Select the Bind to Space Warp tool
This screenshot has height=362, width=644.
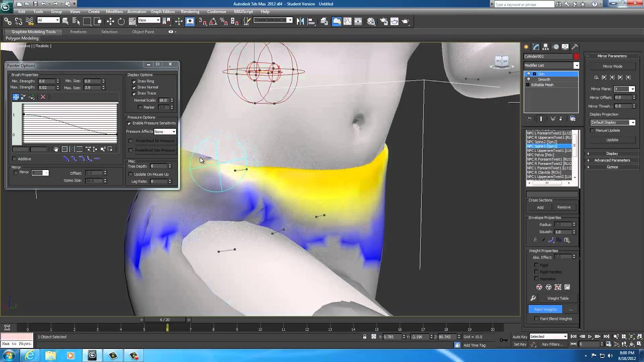(29, 21)
